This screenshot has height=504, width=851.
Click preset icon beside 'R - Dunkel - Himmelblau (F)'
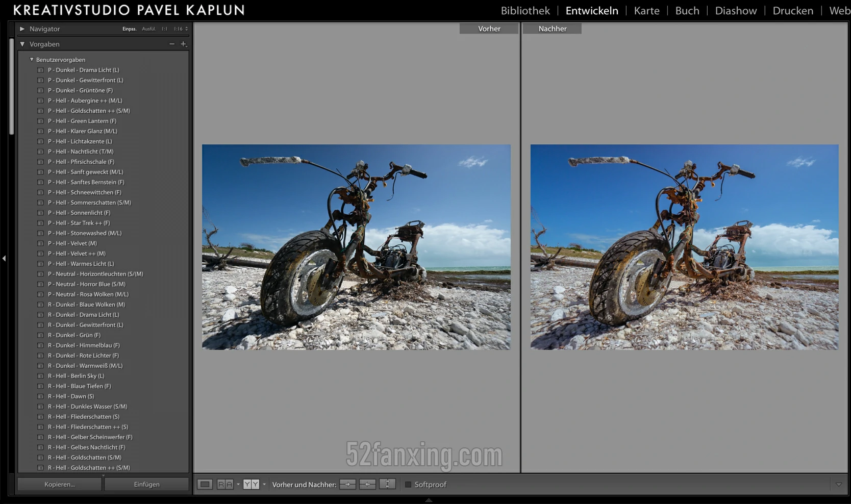pos(40,345)
